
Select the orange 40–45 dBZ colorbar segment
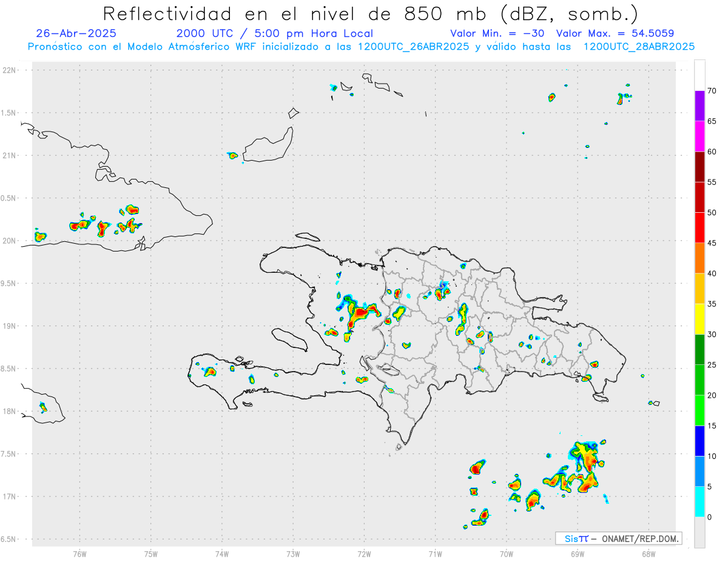(699, 258)
